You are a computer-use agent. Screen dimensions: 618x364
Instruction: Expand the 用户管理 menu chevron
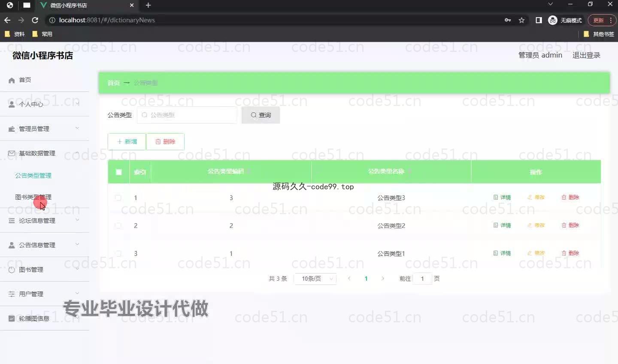point(77,293)
